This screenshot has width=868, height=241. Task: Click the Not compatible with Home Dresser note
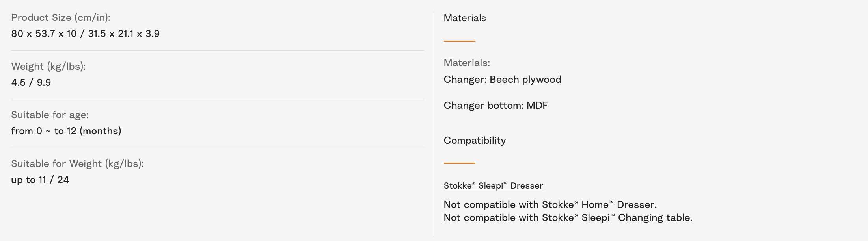(x=550, y=205)
